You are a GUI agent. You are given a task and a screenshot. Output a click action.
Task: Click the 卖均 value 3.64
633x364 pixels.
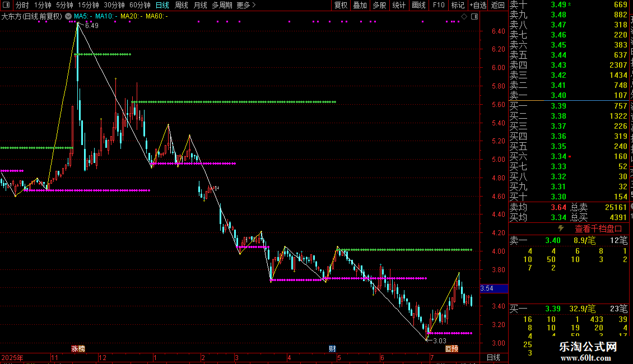558,207
